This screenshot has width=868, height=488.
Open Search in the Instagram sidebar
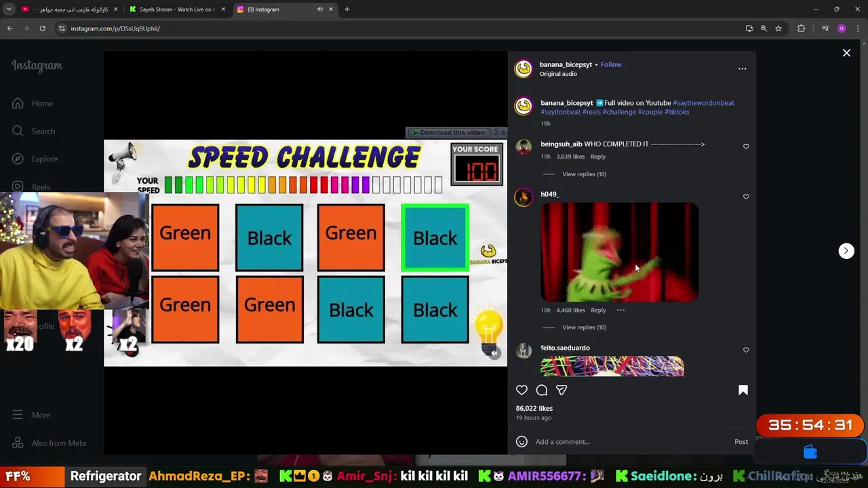[x=33, y=131]
